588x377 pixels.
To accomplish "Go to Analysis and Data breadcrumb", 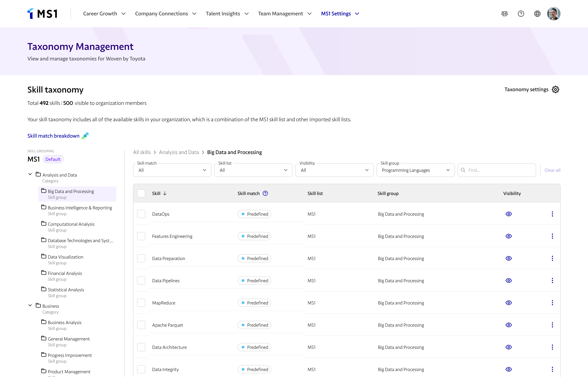I will pos(179,152).
